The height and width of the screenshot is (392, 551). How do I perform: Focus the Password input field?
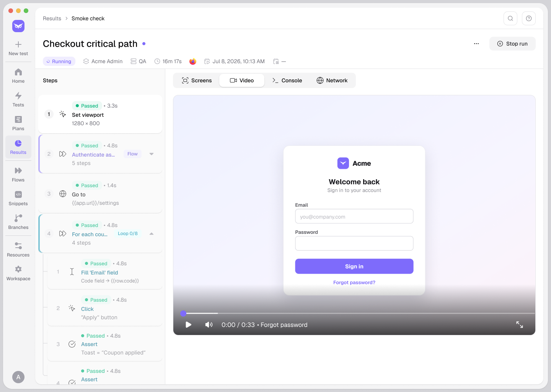[x=354, y=243]
